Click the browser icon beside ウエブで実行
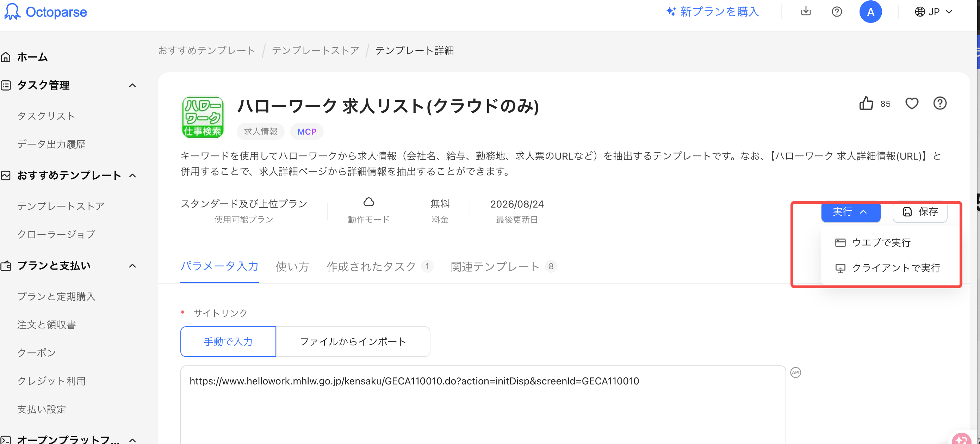Image resolution: width=980 pixels, height=444 pixels. [x=840, y=242]
